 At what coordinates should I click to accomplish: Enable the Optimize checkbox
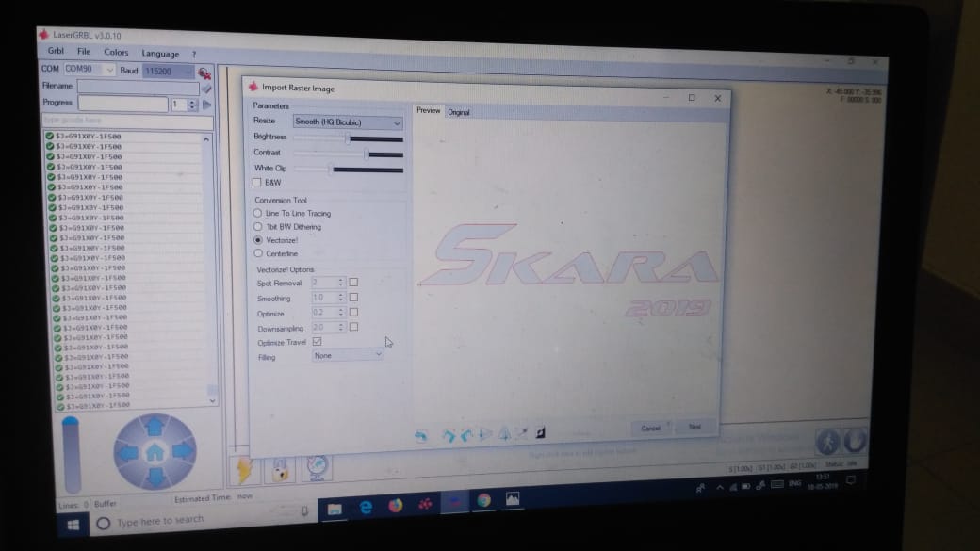[x=353, y=312]
